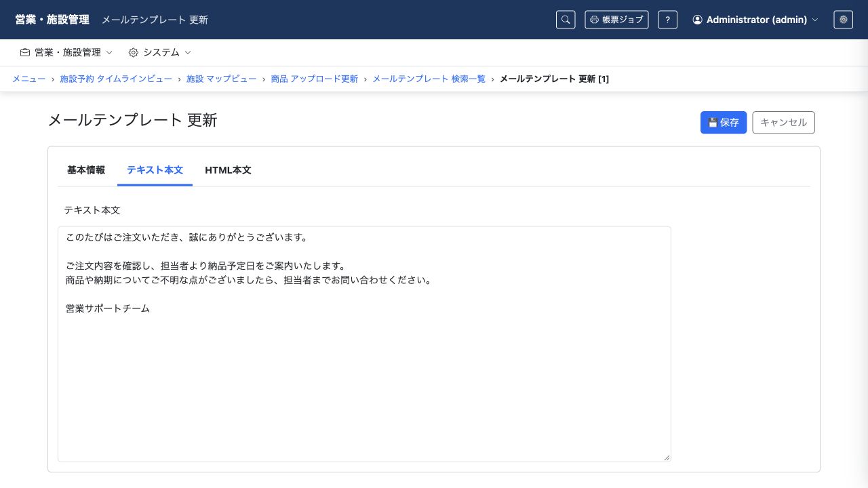The height and width of the screenshot is (488, 868).
Task: Select the テキスト本文 tab
Action: (x=155, y=170)
